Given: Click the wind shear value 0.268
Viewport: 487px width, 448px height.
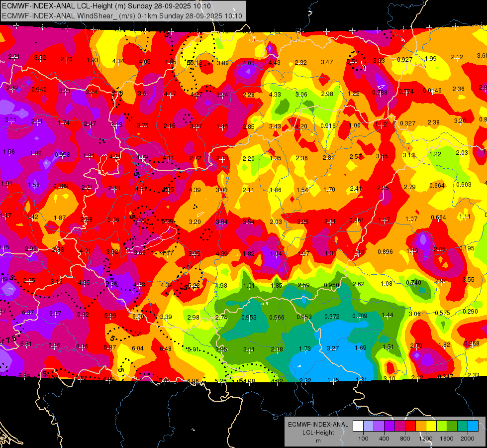Looking at the screenshot, I should (472, 343).
